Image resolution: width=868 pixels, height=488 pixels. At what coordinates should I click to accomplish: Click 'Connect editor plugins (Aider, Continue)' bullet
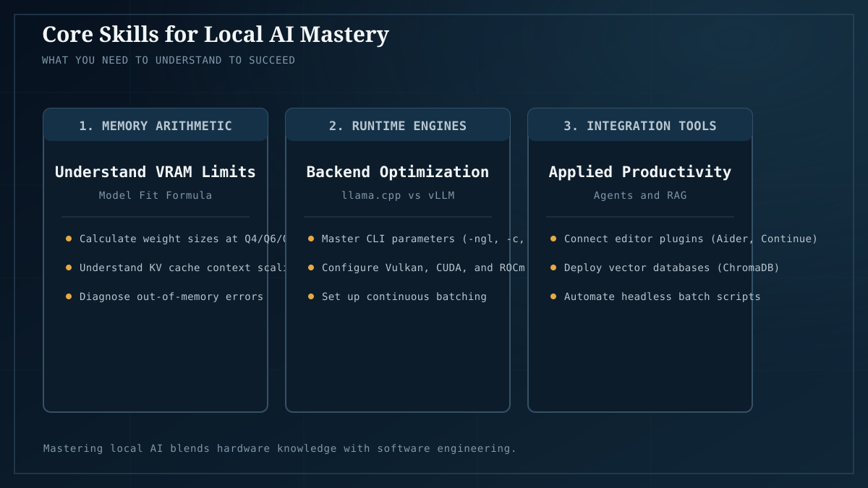pos(691,239)
